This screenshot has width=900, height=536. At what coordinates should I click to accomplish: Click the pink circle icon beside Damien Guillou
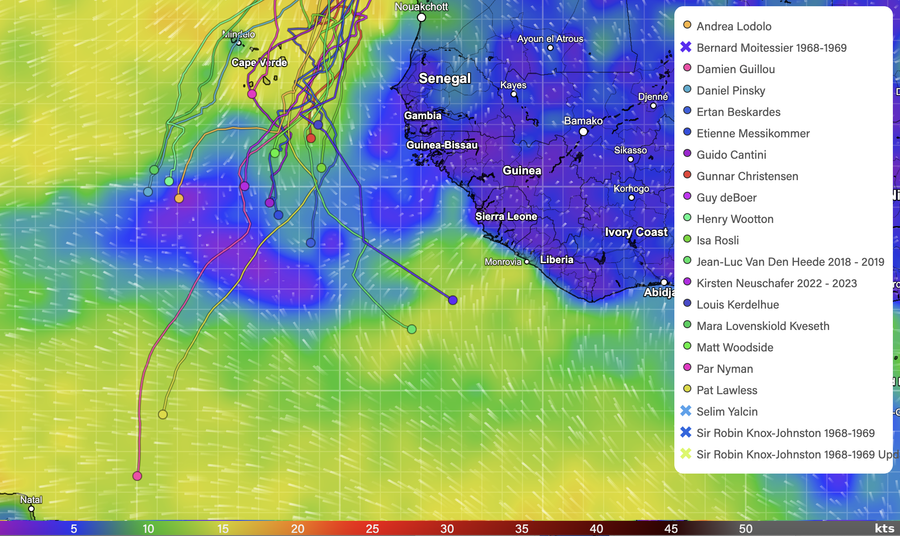coord(687,68)
